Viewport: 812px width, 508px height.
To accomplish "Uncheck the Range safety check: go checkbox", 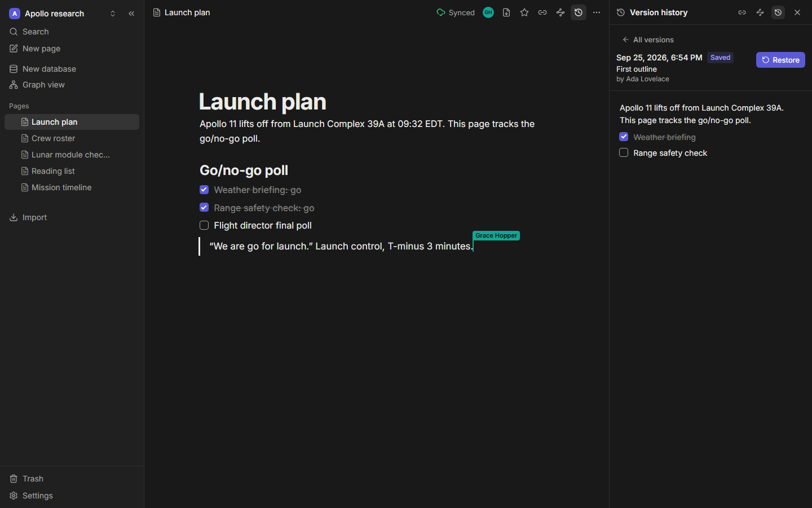I will [204, 207].
